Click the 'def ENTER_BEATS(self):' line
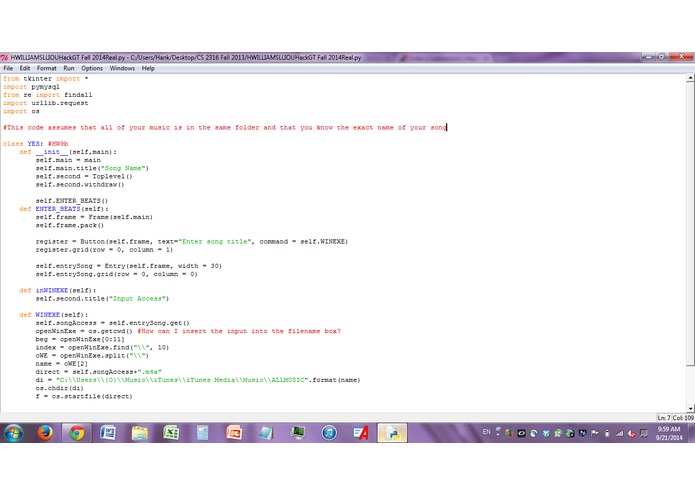Image resolution: width=695 pixels, height=494 pixels. 63,209
